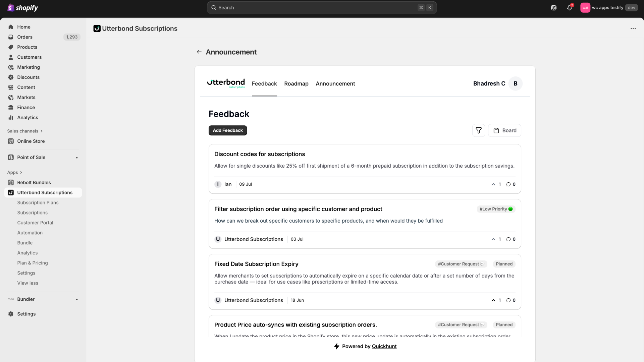The image size is (644, 362).
Task: Open Subscription Plans in sidebar
Action: pyautogui.click(x=38, y=202)
